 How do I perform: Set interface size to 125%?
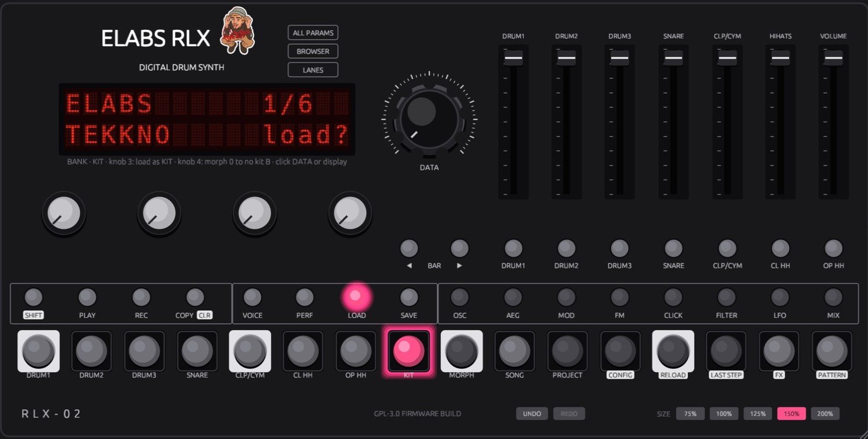click(x=758, y=414)
